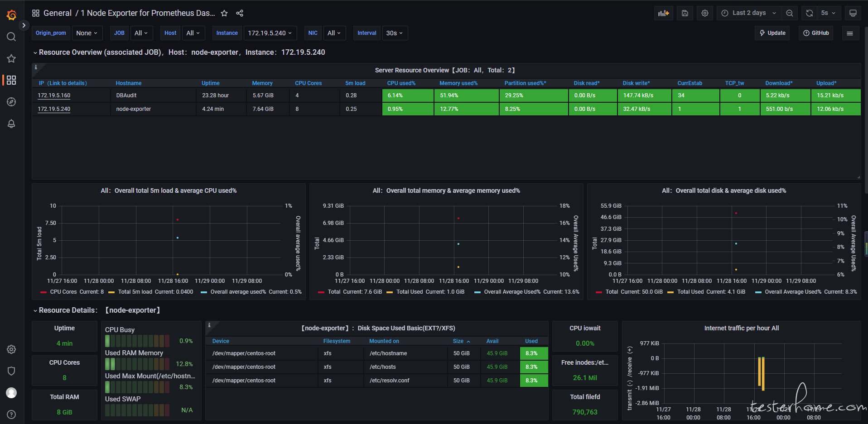Toggle the CPU Cores legend series
The image size is (868, 424).
coord(63,292)
